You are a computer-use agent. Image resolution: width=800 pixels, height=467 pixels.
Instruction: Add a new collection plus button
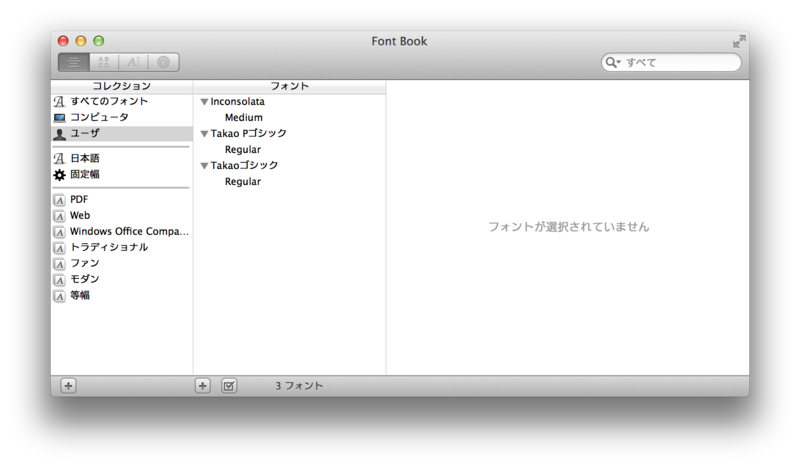pos(68,386)
